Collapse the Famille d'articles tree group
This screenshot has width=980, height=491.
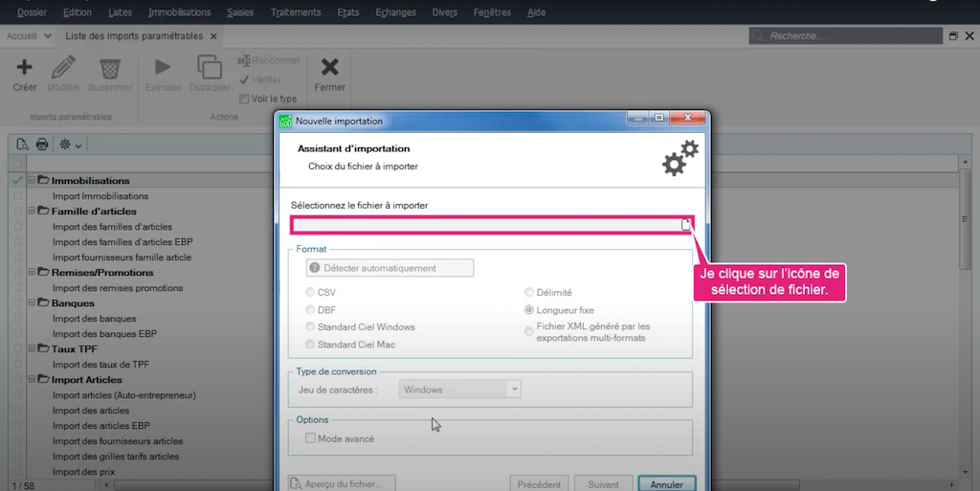pos(32,211)
